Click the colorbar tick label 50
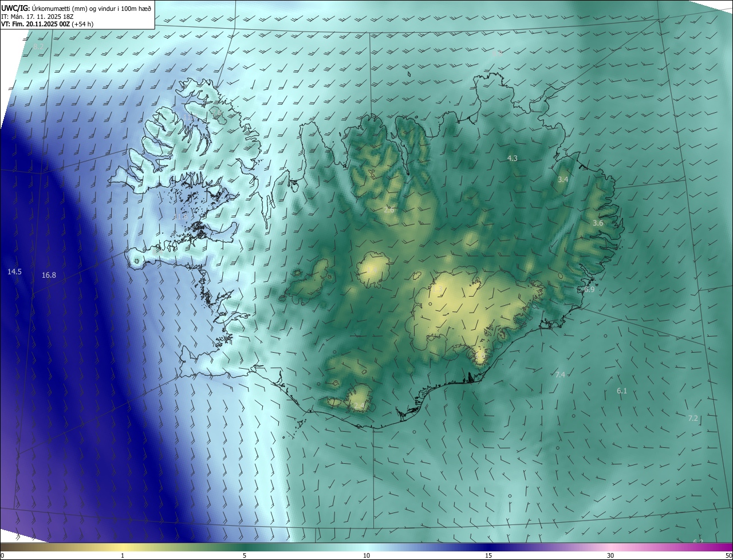This screenshot has height=560, width=733. pos(728,555)
